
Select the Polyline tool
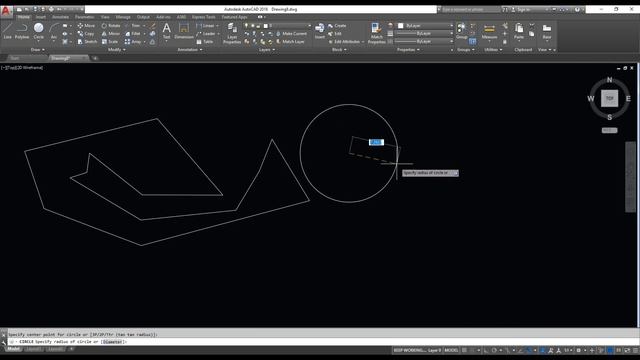(x=22, y=31)
